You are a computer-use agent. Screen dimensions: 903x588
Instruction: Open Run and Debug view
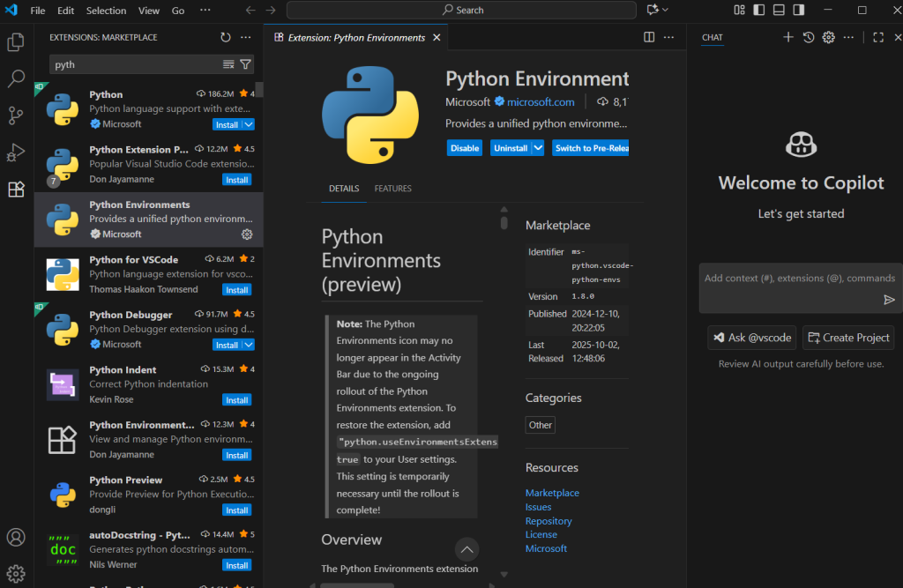[15, 153]
